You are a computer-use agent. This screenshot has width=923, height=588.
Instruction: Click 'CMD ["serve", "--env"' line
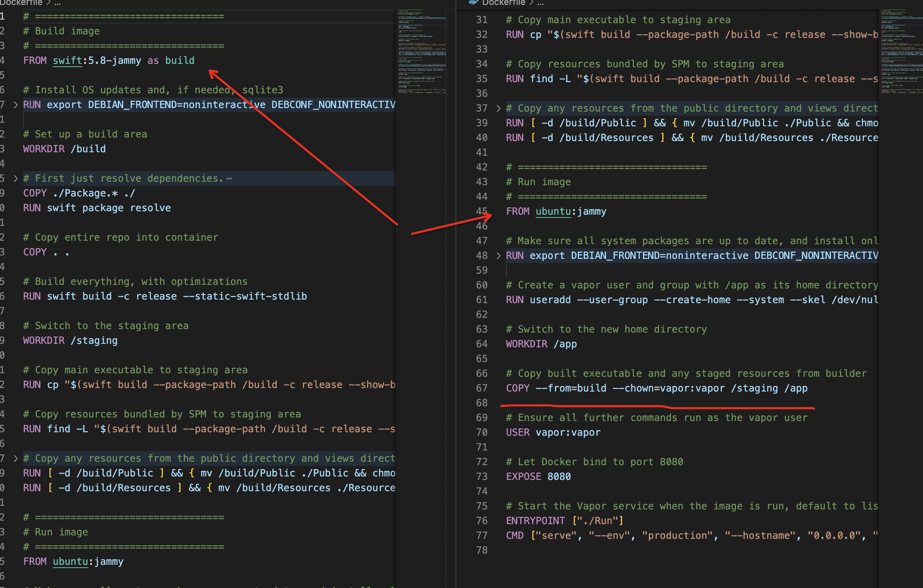pos(692,535)
